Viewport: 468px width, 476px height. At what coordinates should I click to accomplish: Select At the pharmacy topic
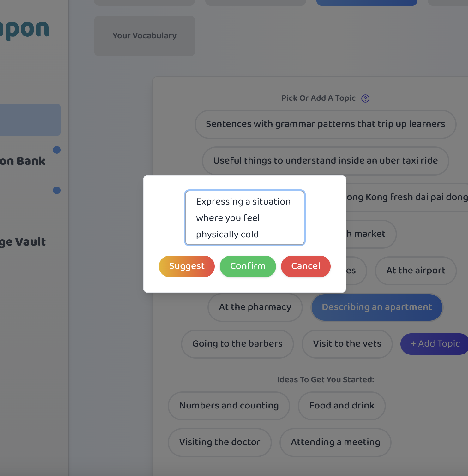point(255,307)
